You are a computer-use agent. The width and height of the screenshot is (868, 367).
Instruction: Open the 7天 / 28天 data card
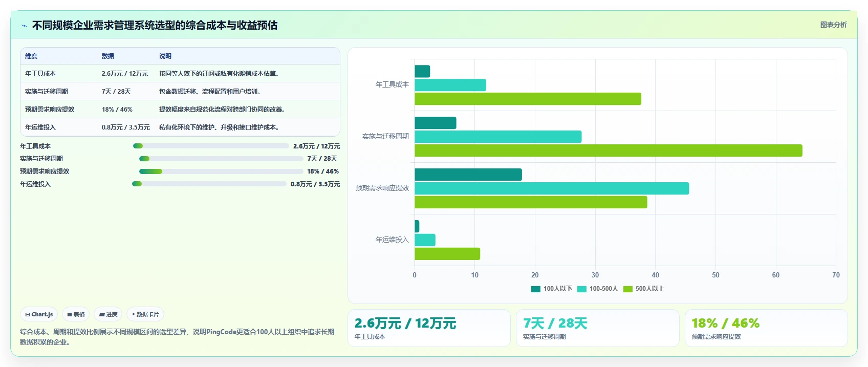[x=597, y=328]
